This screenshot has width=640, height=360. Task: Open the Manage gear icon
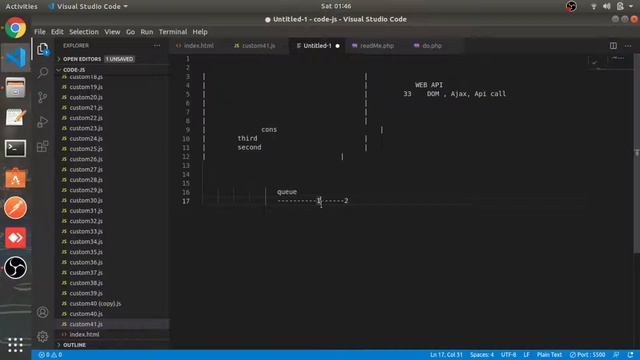[42, 337]
